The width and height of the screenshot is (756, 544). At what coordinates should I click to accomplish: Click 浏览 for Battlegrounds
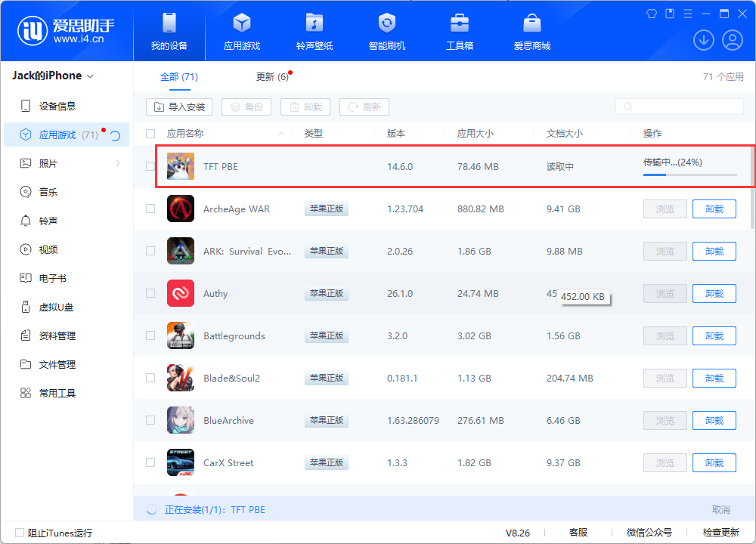[665, 335]
